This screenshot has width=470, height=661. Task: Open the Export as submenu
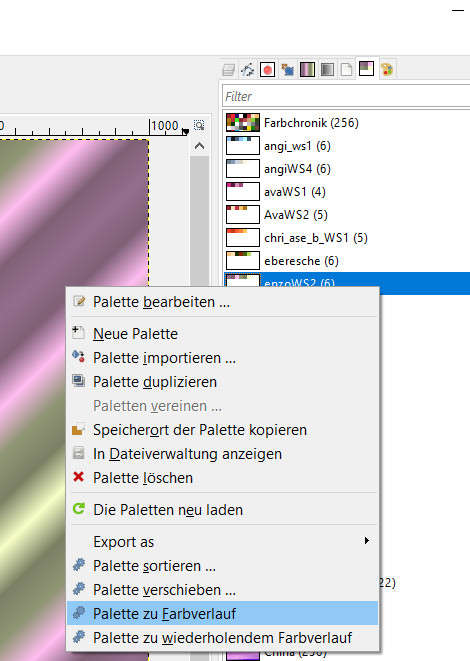[x=222, y=542]
